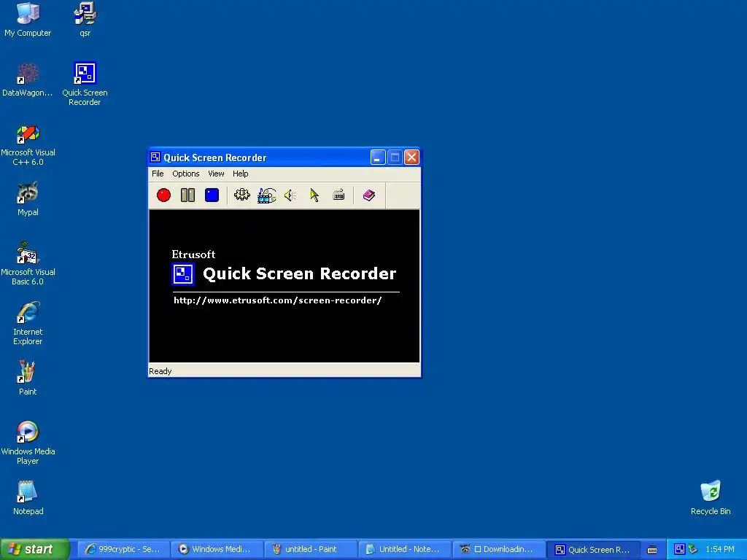Screen dimensions: 747x560
Task: Open audio options speaker icon
Action: 290,195
